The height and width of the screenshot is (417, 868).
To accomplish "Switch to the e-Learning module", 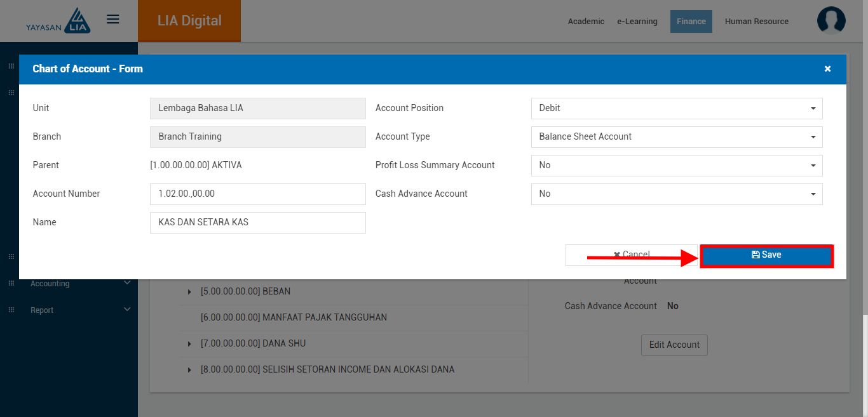I will 637,22.
